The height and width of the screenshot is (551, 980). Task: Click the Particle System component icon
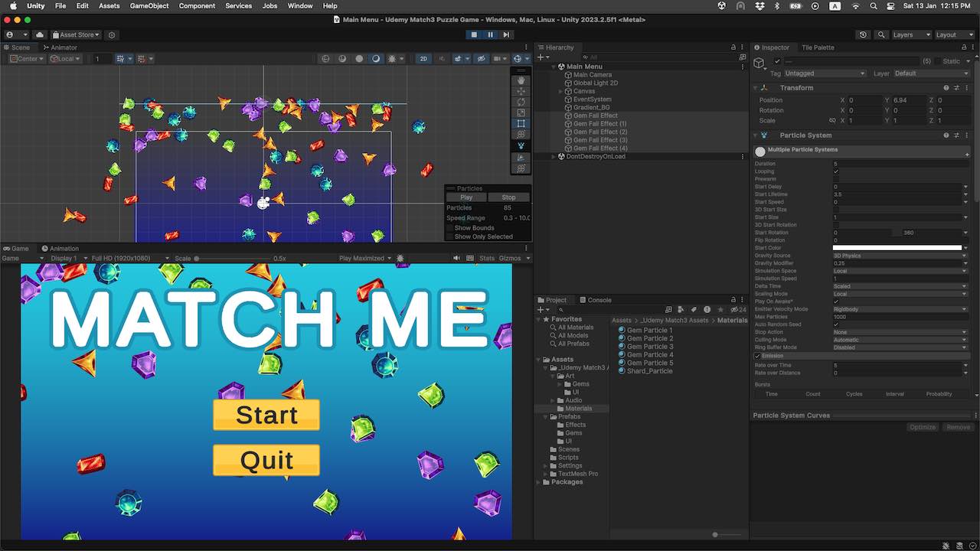[x=764, y=135]
